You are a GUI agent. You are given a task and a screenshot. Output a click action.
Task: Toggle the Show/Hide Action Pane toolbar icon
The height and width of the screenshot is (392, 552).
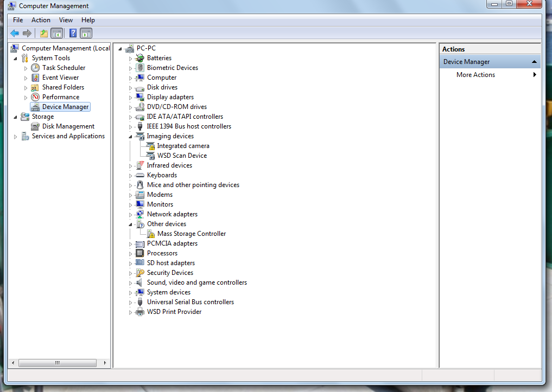click(86, 34)
